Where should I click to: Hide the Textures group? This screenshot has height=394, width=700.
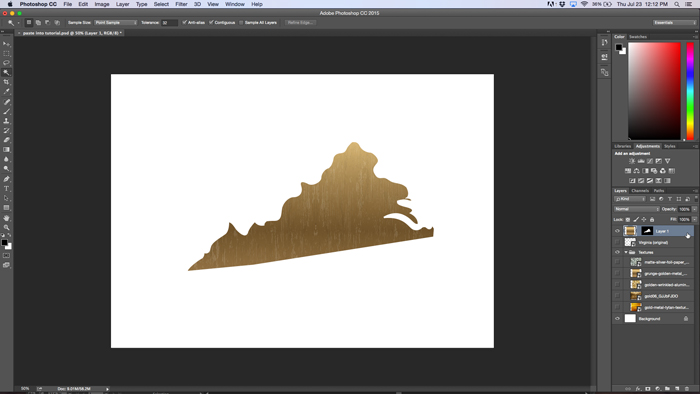(x=617, y=252)
